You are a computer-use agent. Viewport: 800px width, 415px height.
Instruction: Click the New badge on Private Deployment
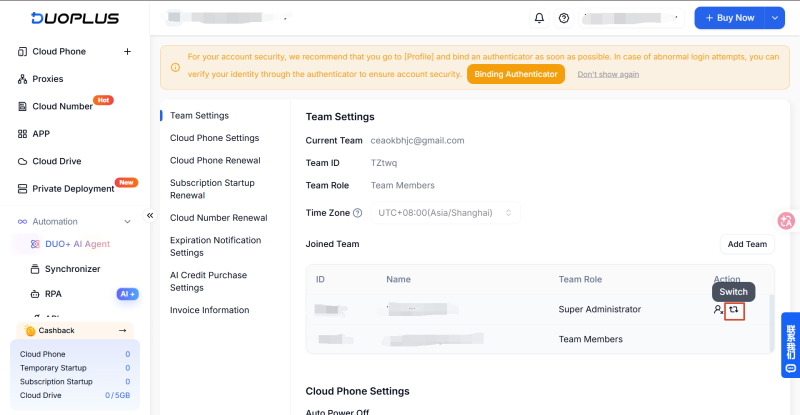click(126, 182)
